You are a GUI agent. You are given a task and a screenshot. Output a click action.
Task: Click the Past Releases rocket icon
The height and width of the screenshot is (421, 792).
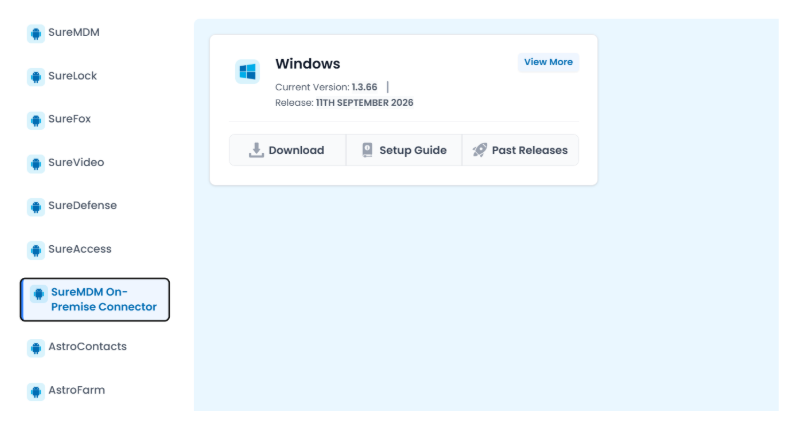tap(479, 150)
